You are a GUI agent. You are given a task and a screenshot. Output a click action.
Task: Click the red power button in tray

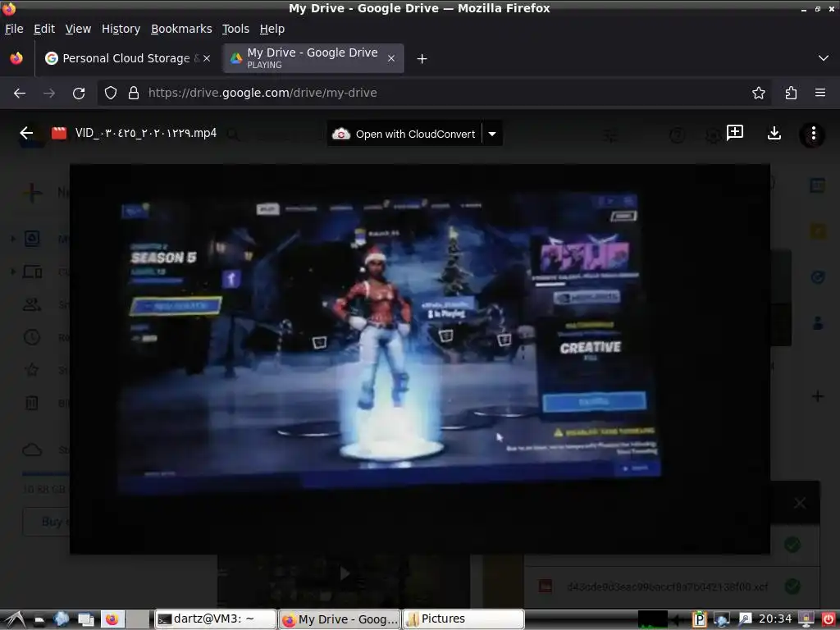[x=828, y=619]
